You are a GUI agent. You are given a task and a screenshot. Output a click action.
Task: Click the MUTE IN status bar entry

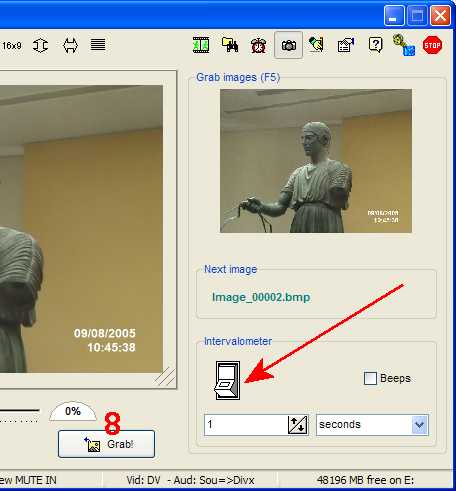click(x=28, y=480)
